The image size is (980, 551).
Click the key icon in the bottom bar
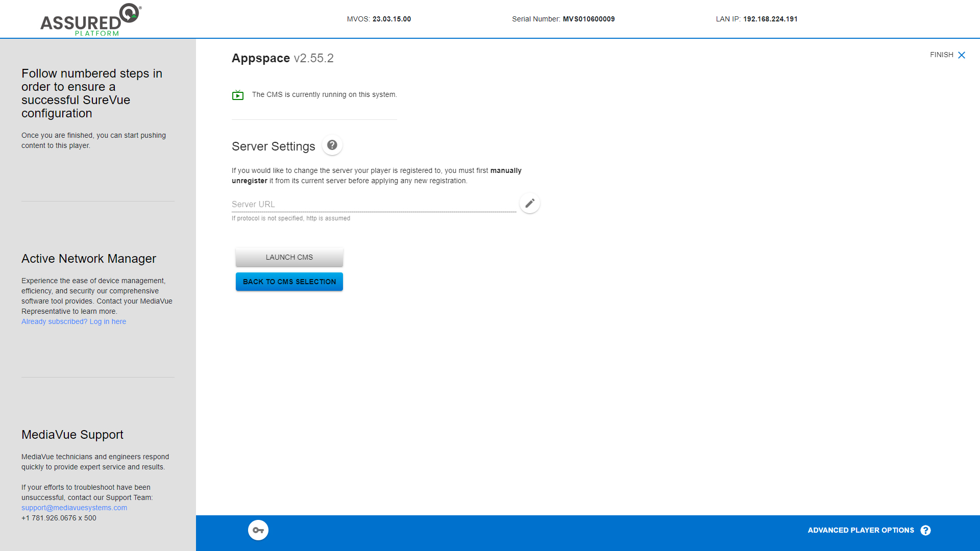[258, 530]
